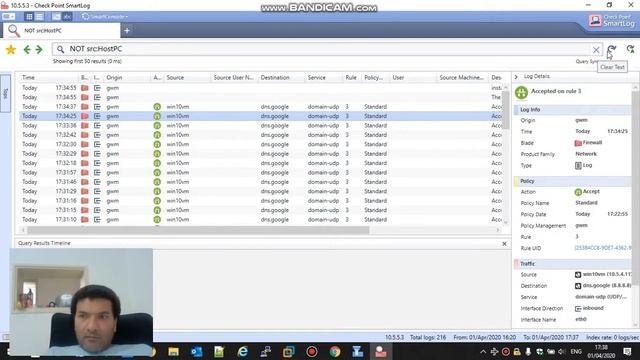Open the SmartConsole dropdown menu
This screenshot has height=360, width=640.
tap(105, 17)
